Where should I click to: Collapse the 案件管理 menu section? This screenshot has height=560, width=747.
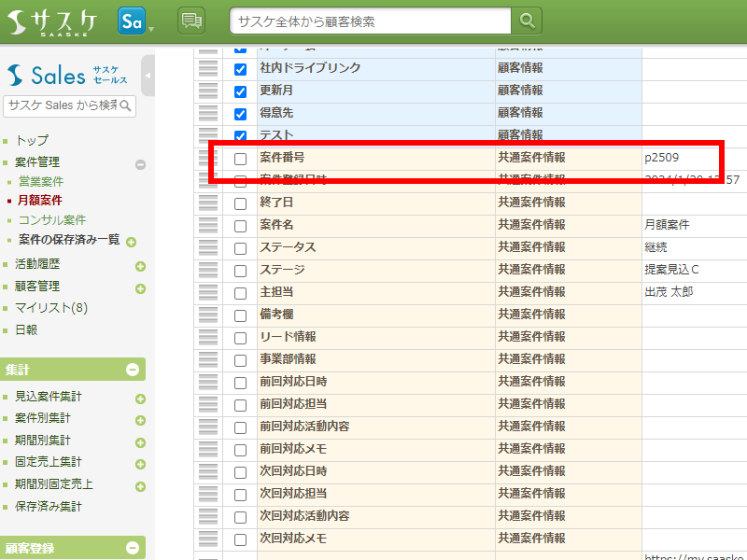140,164
